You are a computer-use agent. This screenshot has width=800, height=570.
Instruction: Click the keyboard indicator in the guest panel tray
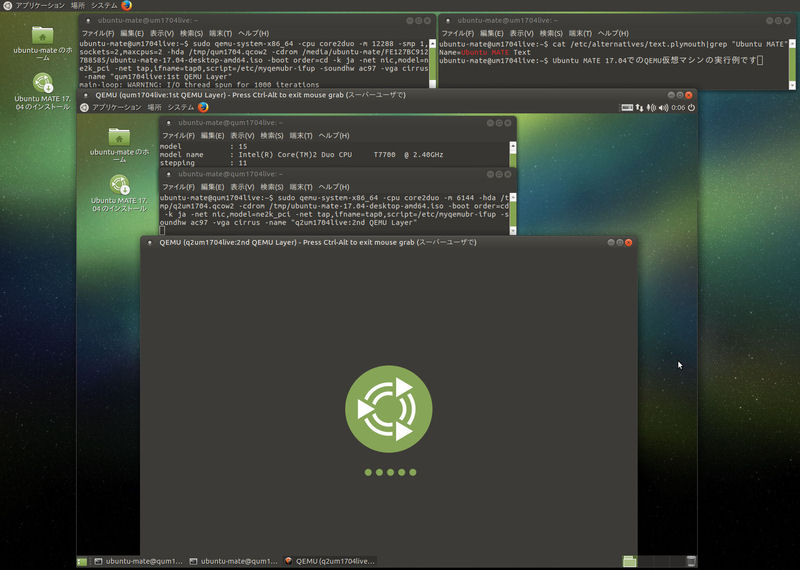click(x=627, y=108)
